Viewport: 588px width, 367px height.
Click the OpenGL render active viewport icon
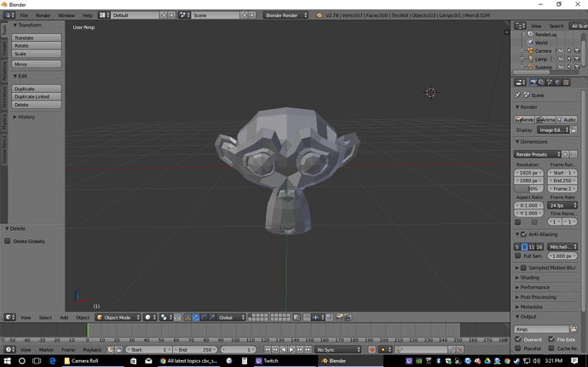point(339,317)
